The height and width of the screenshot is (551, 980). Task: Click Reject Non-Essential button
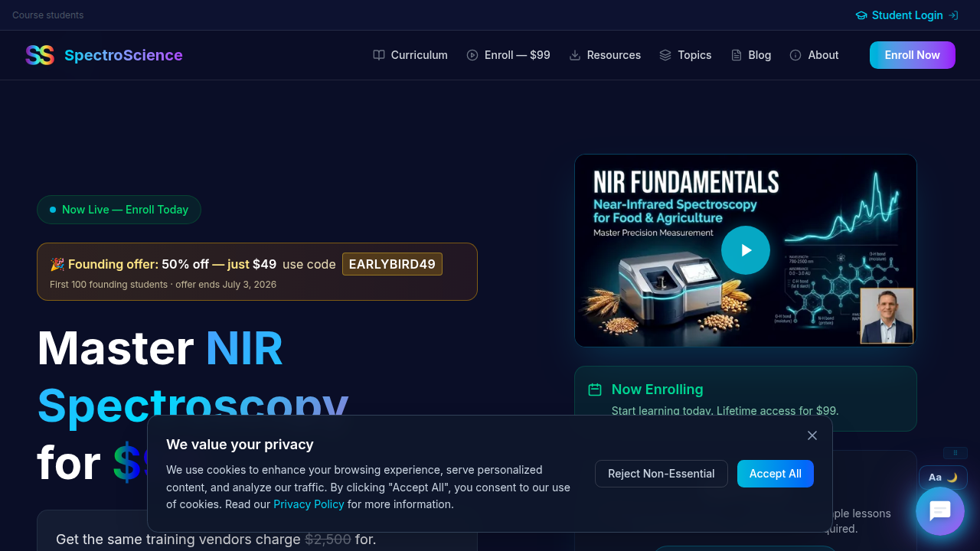click(661, 474)
